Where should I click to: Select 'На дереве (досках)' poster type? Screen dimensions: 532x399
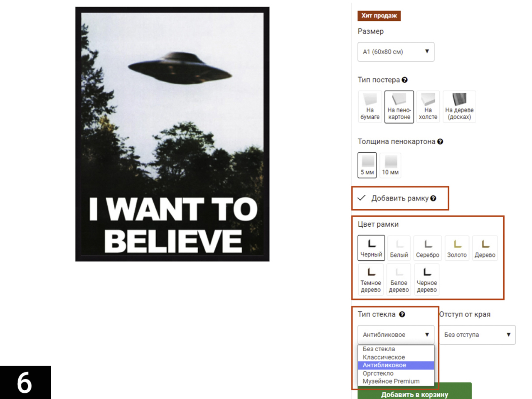(x=459, y=106)
